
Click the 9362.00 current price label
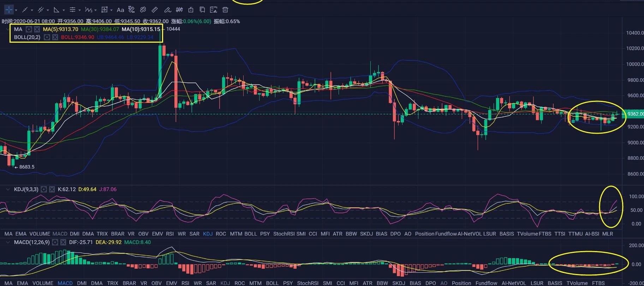tap(635, 114)
